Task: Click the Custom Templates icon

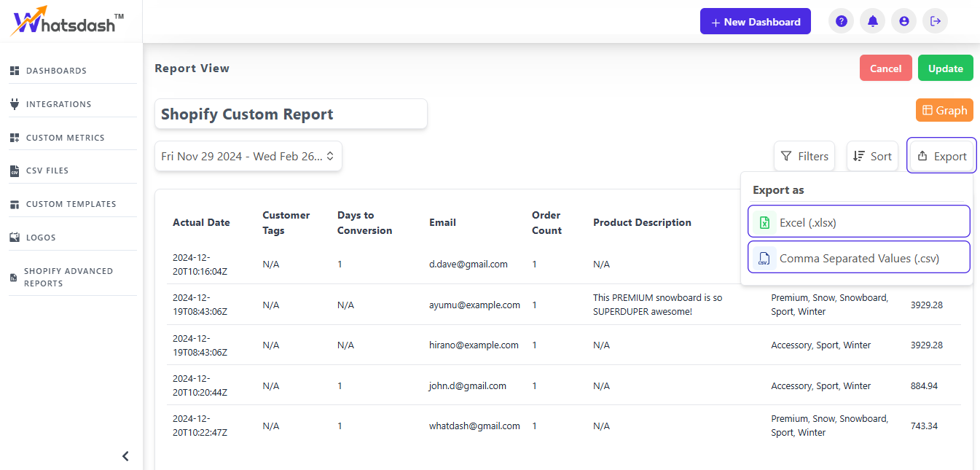Action: [15, 204]
